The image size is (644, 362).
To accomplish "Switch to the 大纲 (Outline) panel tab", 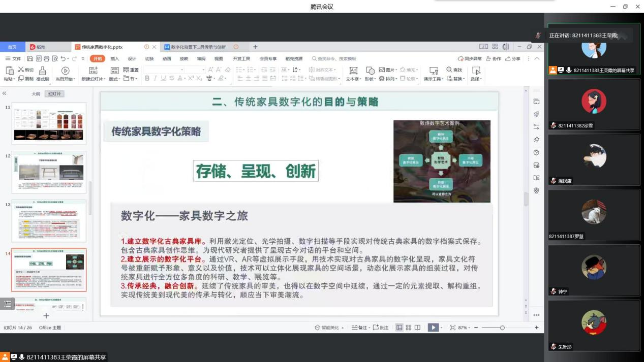I will pyautogui.click(x=36, y=94).
